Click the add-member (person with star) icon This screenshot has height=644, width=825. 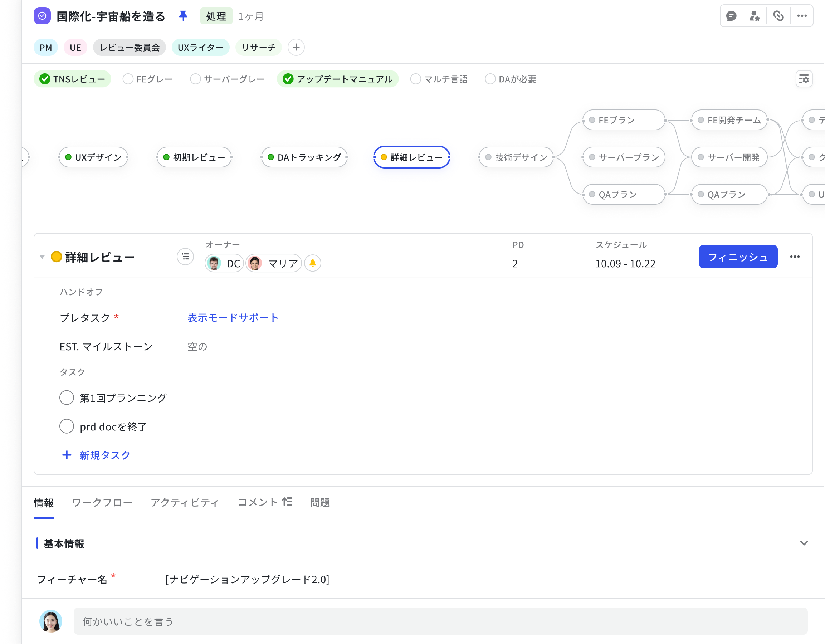[755, 16]
